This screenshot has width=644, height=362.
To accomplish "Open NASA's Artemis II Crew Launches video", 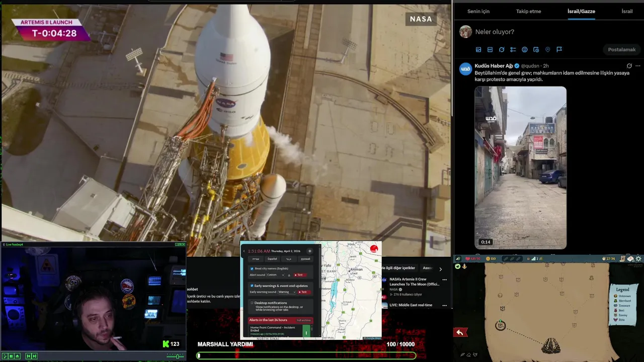I will [415, 282].
